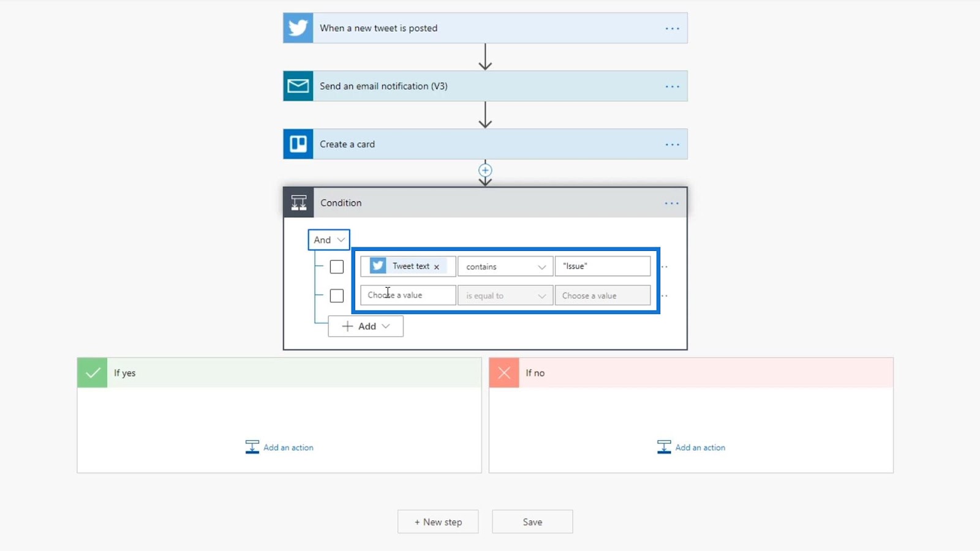
Task: Open the ellipsis menu for the Create a card step
Action: click(673, 145)
